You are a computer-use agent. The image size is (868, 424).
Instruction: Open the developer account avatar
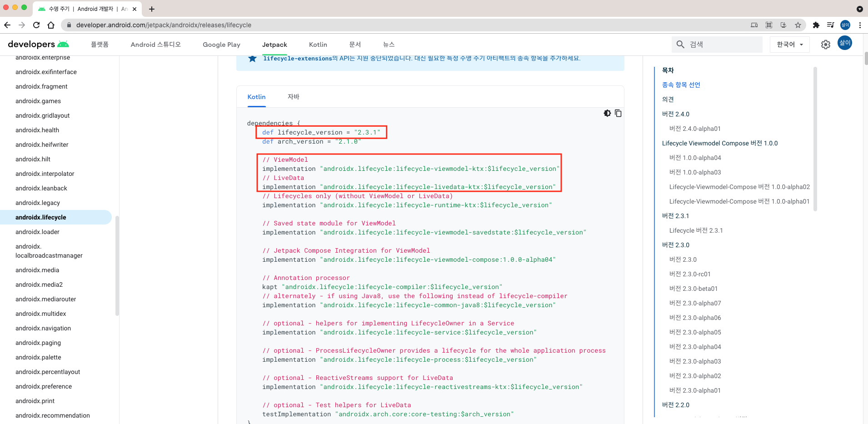pyautogui.click(x=845, y=43)
